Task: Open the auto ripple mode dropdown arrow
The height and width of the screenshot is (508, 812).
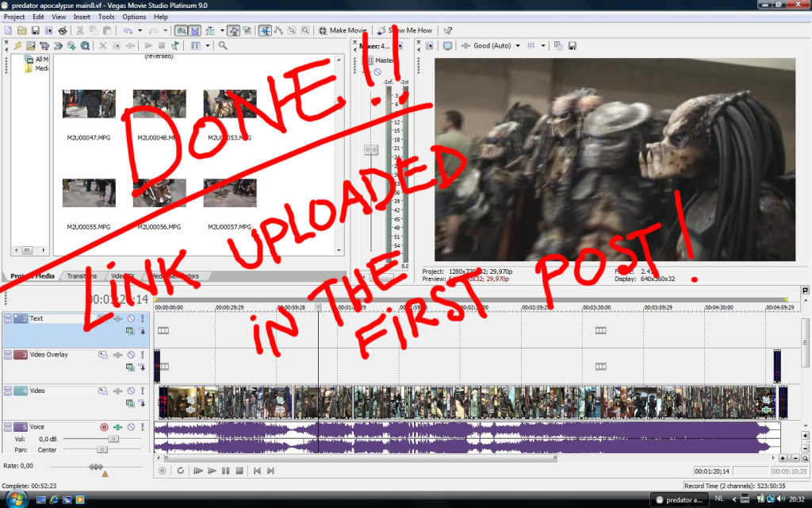Action: [222, 31]
